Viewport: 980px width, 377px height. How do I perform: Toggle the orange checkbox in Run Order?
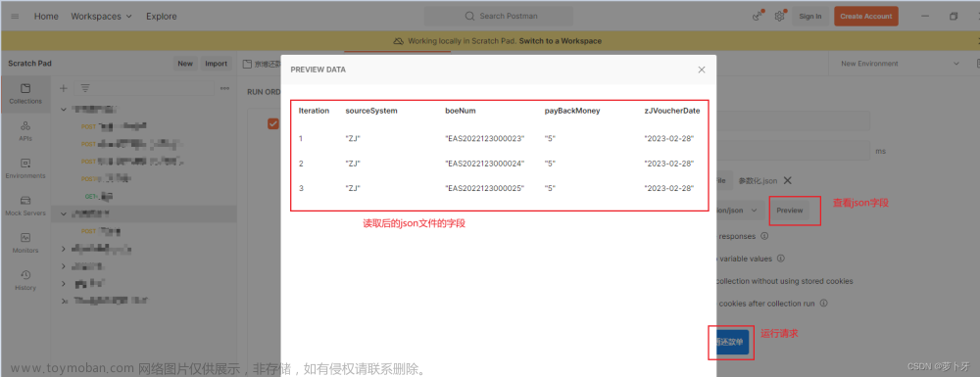click(273, 123)
